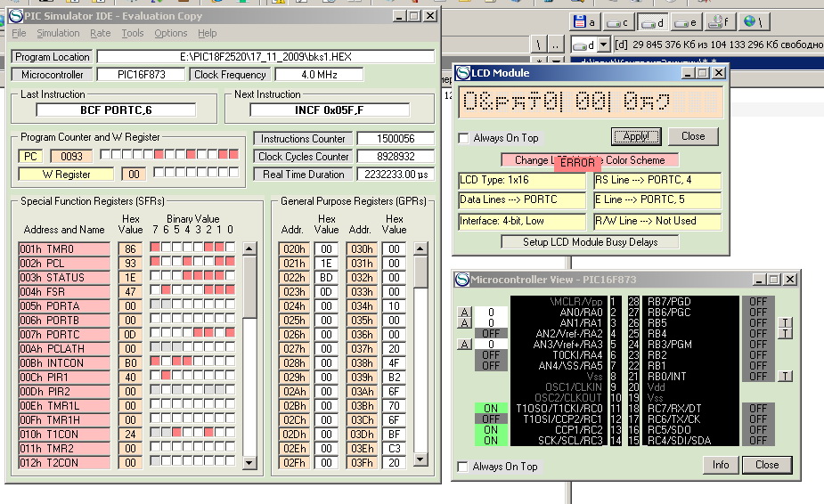Enable Always On Top in LCD Module
This screenshot has width=824, height=504.
click(x=463, y=138)
